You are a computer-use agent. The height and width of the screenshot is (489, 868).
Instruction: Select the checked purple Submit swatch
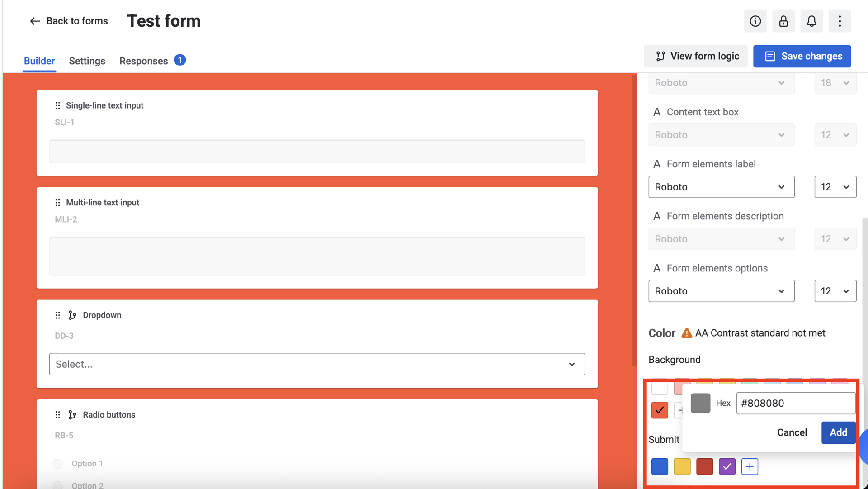click(727, 466)
